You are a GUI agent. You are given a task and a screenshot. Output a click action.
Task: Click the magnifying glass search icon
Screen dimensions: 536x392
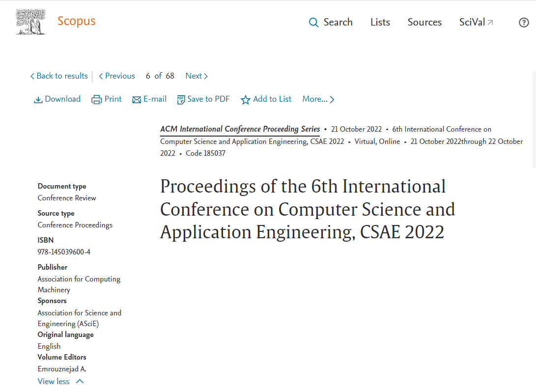[313, 23]
